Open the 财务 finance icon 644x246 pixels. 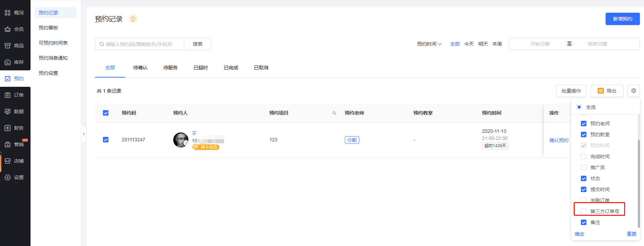click(x=8, y=128)
